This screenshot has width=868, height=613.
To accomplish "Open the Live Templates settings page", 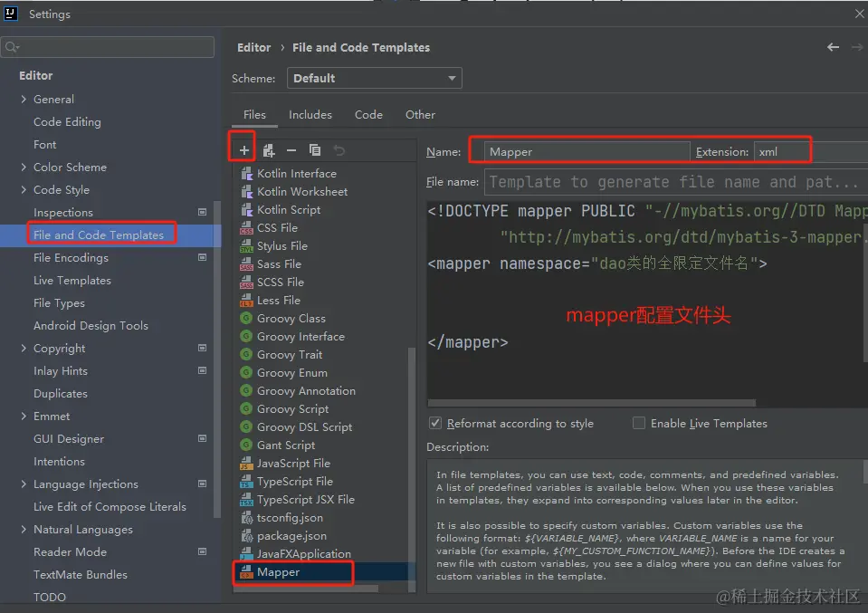I will (x=72, y=280).
